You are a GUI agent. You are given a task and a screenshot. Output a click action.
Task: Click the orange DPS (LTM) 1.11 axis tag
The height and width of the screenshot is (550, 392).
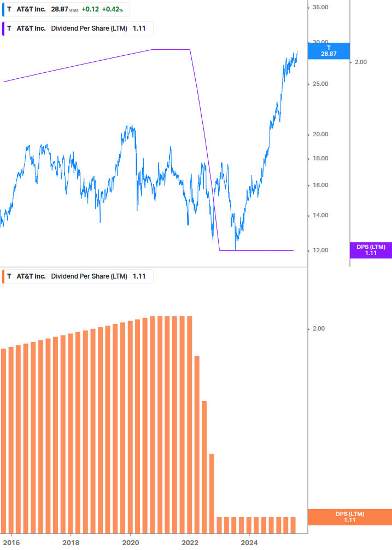(349, 517)
